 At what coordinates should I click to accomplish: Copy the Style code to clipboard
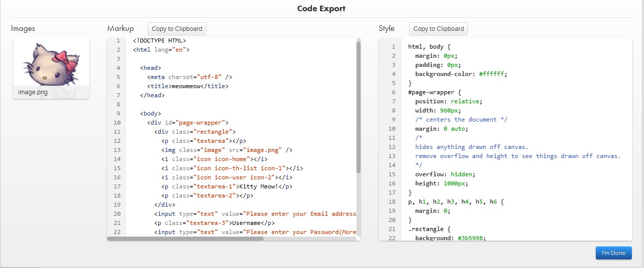(439, 29)
